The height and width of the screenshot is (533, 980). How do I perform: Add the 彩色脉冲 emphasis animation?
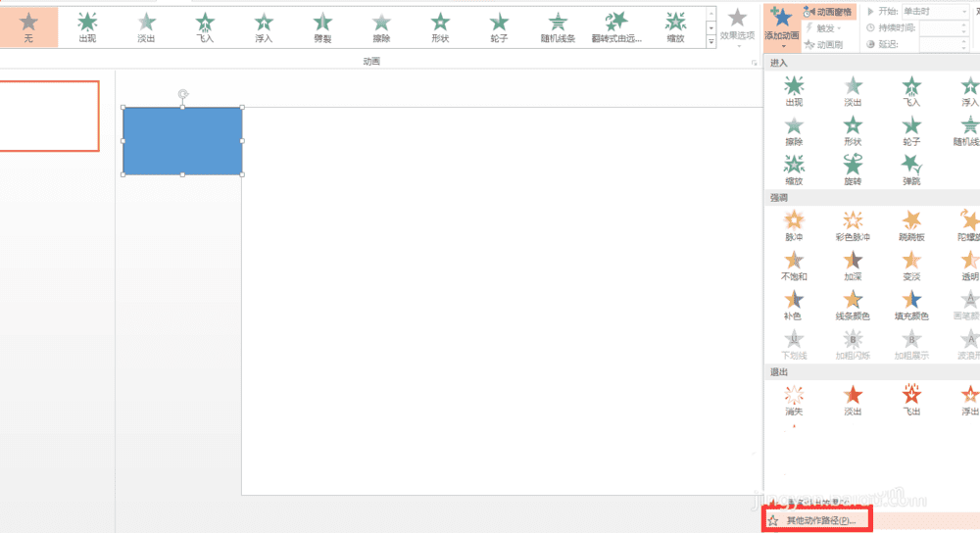pos(853,225)
